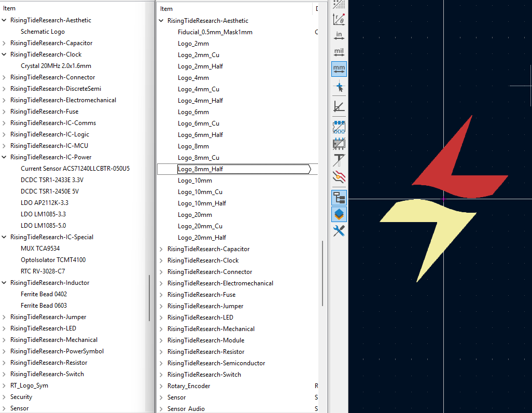
Task: Collapse RisingTideResearch-IC-Power library
Action: pos(4,157)
